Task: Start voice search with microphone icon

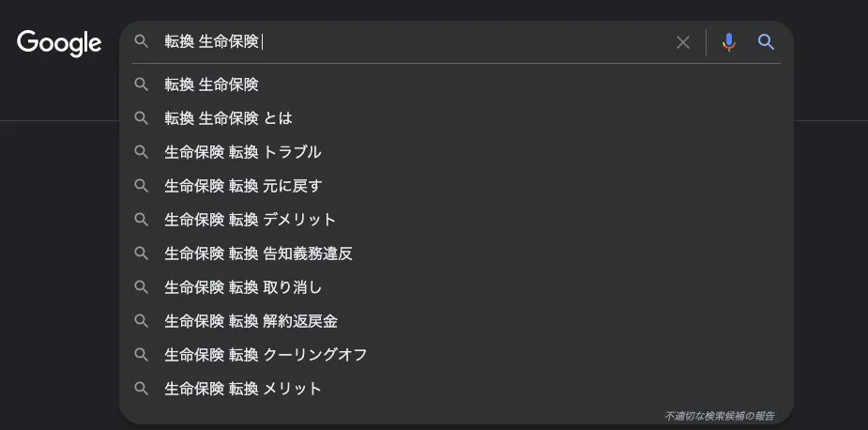Action: click(728, 42)
